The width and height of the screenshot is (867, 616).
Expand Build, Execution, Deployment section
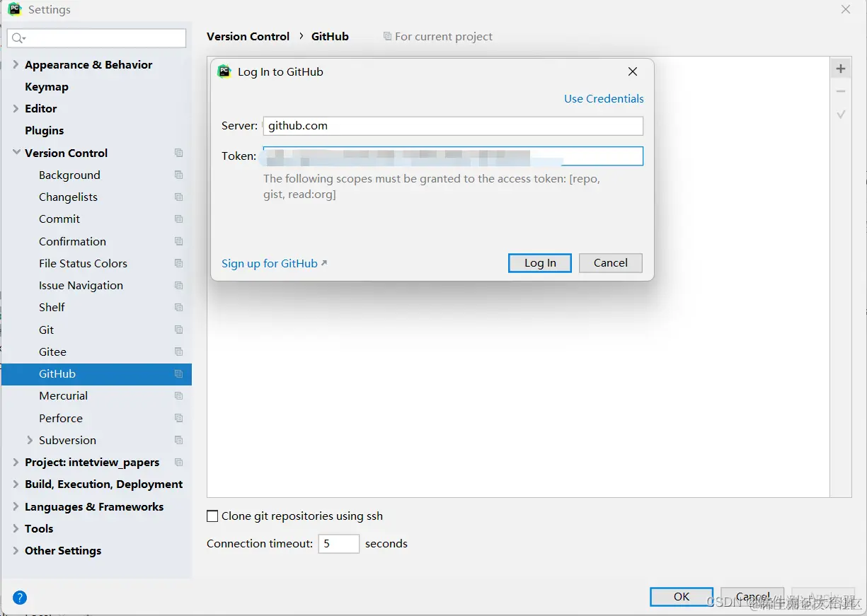16,484
